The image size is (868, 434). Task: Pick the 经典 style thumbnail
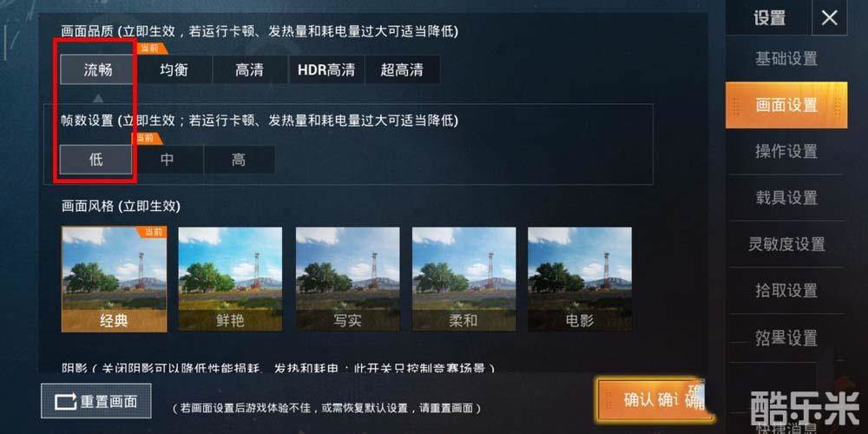[114, 279]
